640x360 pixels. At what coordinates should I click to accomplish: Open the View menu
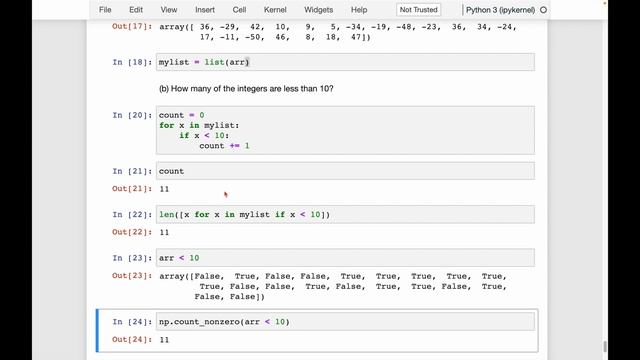[169, 10]
